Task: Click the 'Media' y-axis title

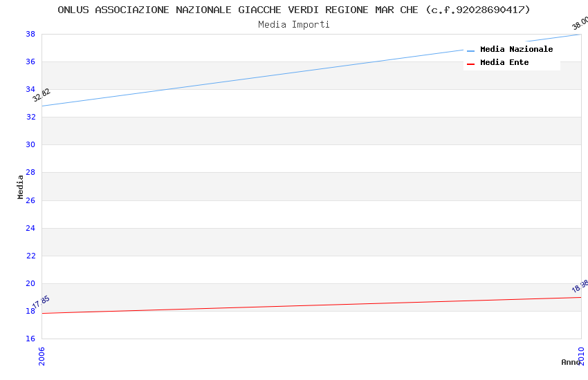Action: (20, 187)
